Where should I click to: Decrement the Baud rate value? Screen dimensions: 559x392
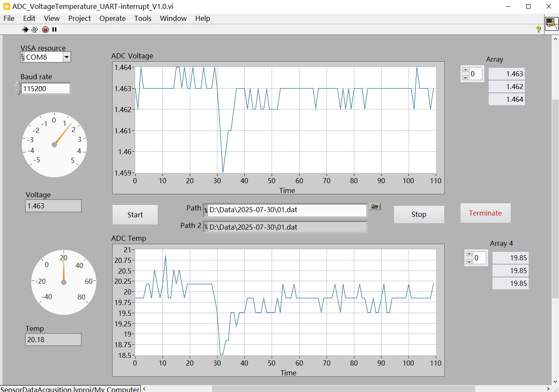(x=17, y=91)
